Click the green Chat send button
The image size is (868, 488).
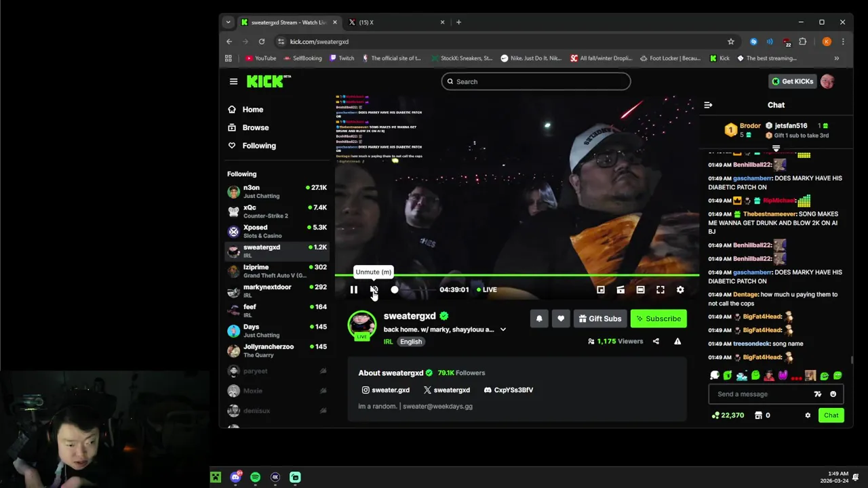pos(831,415)
